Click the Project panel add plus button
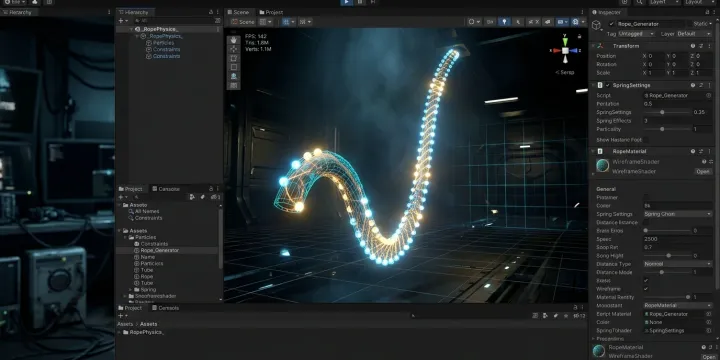This screenshot has width=720, height=360. click(121, 197)
